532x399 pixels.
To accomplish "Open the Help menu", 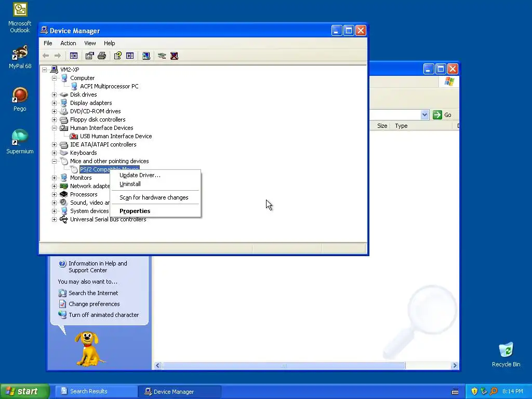I will click(x=109, y=43).
